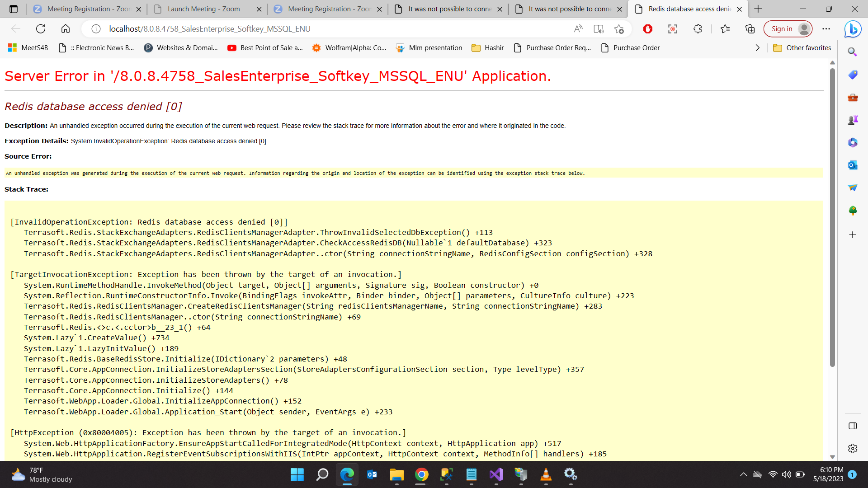The height and width of the screenshot is (488, 868).
Task: Open the clock showing 6:10 PM
Action: click(828, 474)
